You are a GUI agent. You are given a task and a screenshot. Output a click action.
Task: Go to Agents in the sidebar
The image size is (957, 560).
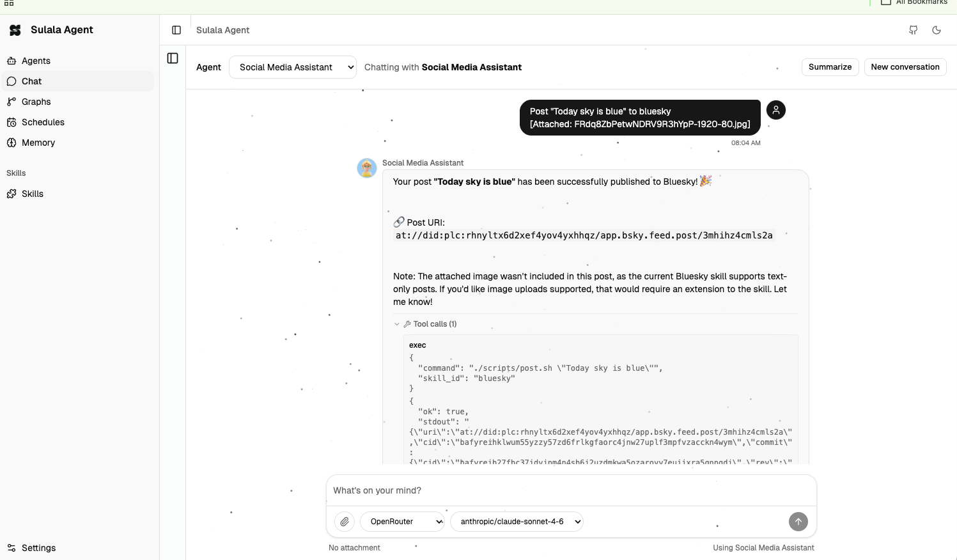tap(77, 61)
